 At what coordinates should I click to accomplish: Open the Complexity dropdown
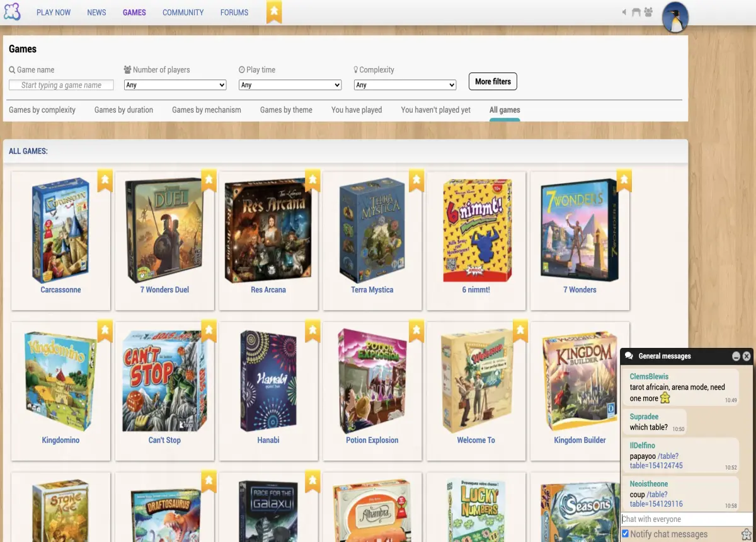point(405,85)
